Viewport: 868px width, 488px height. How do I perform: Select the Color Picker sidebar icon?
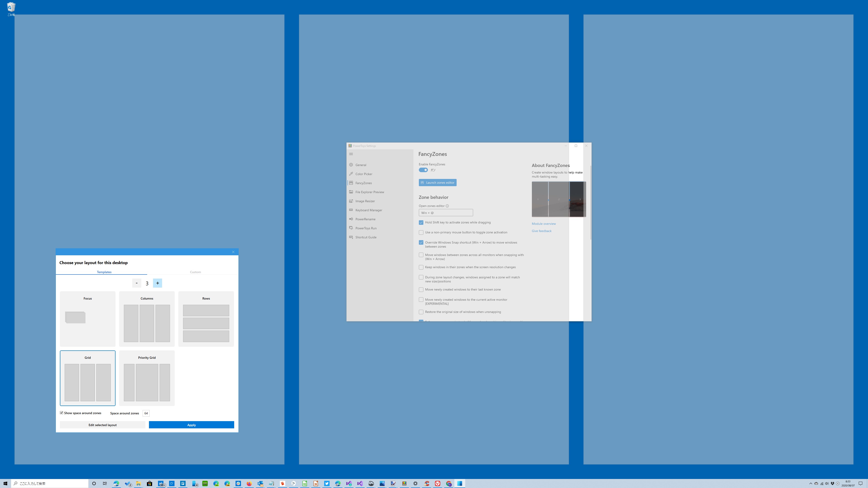[351, 174]
